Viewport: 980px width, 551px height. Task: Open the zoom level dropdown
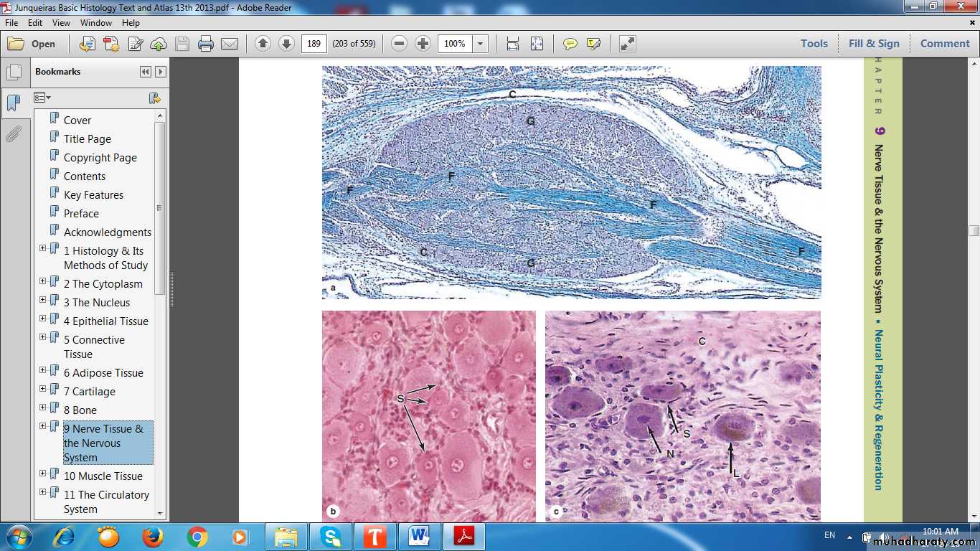[480, 44]
